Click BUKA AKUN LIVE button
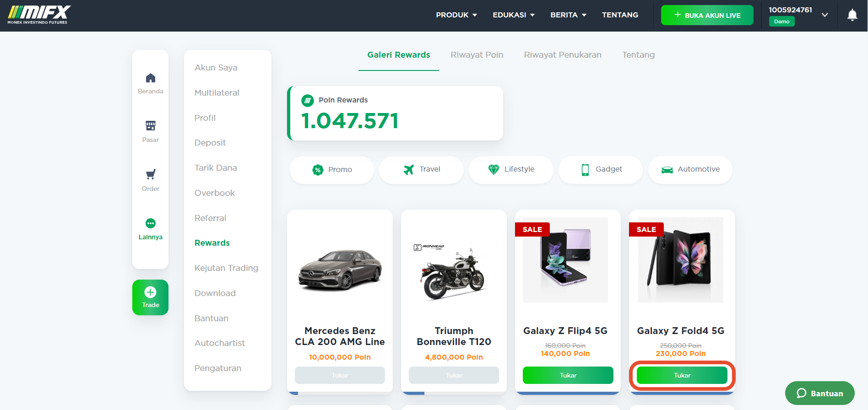868x410 pixels. pos(707,15)
